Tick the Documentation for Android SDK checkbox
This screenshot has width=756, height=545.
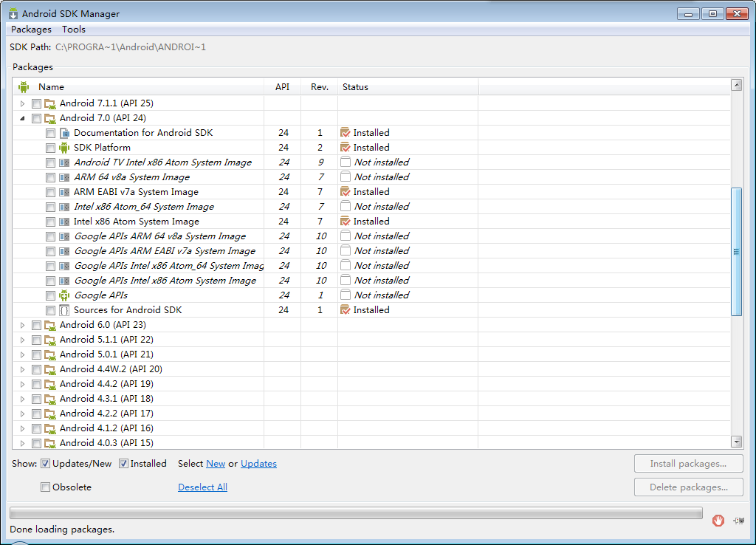coord(51,133)
